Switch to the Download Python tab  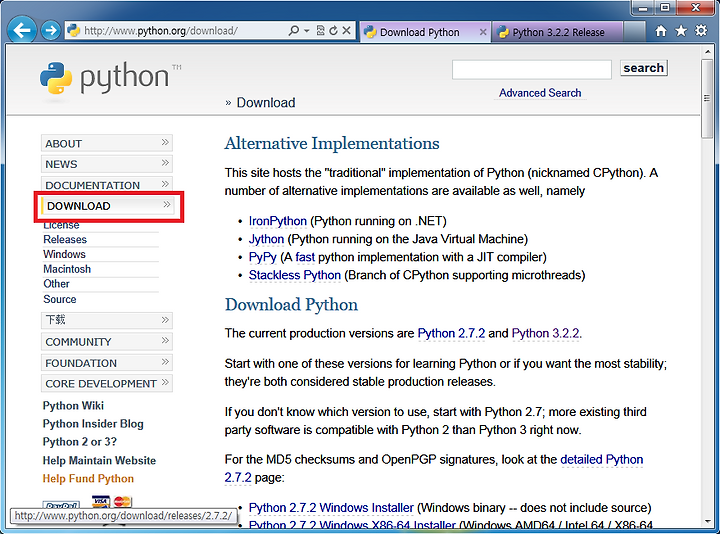pyautogui.click(x=419, y=32)
